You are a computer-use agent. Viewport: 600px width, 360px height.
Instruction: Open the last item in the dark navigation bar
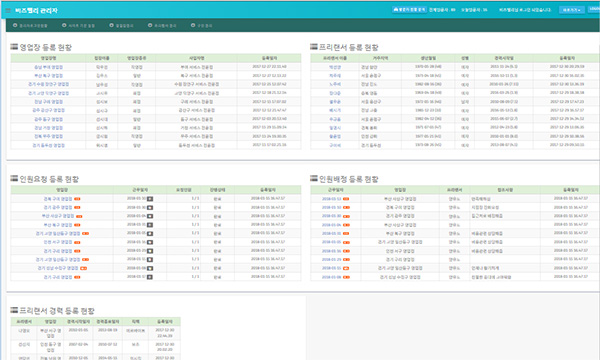[x=201, y=26]
